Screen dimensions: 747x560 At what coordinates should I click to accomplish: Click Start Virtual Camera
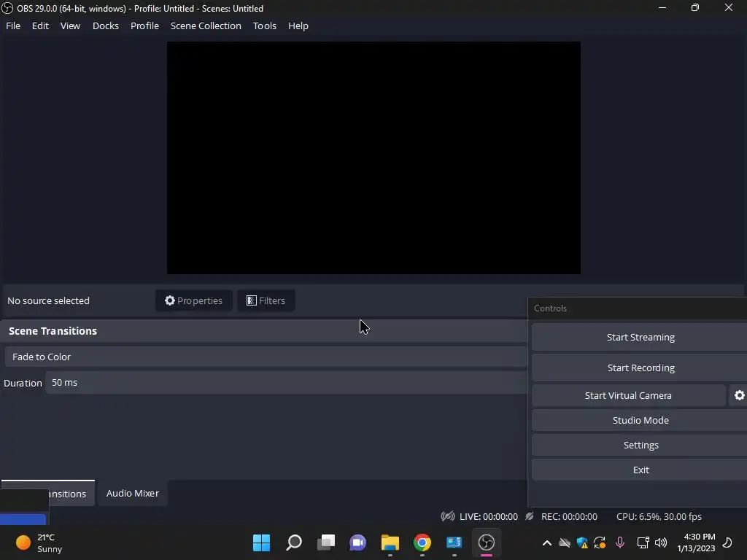tap(628, 395)
